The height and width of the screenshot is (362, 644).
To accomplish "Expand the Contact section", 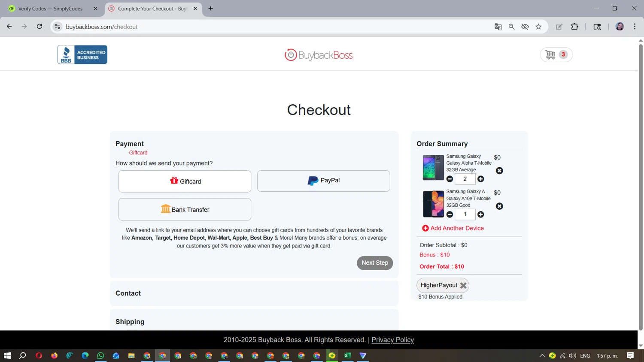I will (254, 293).
